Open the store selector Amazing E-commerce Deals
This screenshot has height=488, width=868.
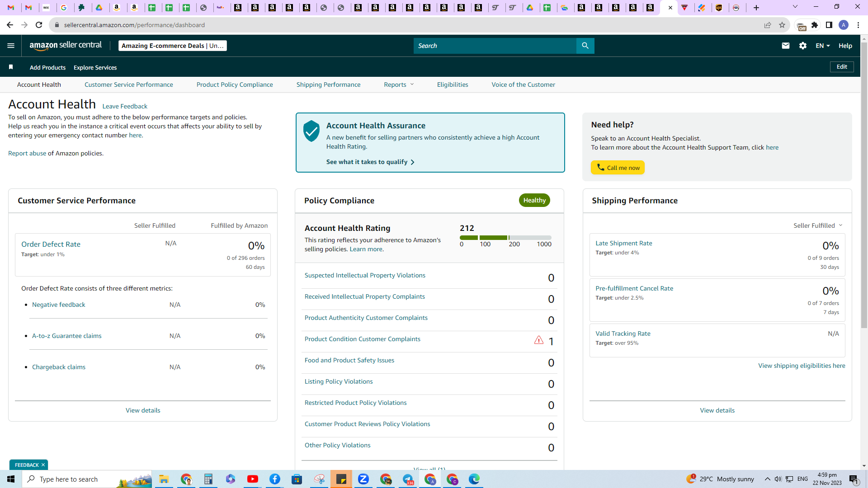(x=173, y=46)
